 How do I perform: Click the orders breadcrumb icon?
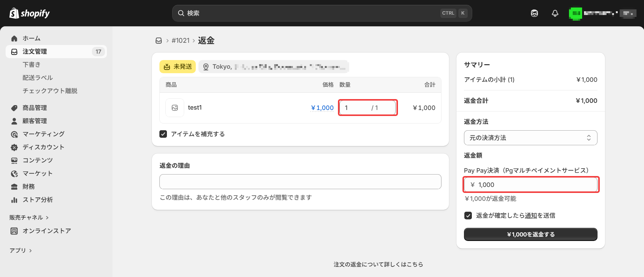[x=159, y=41]
